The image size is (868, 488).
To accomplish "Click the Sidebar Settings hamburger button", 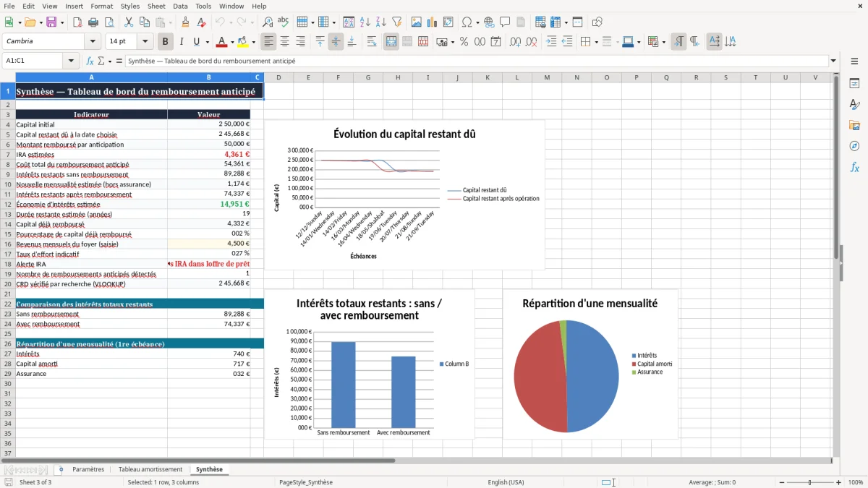I will (854, 61).
